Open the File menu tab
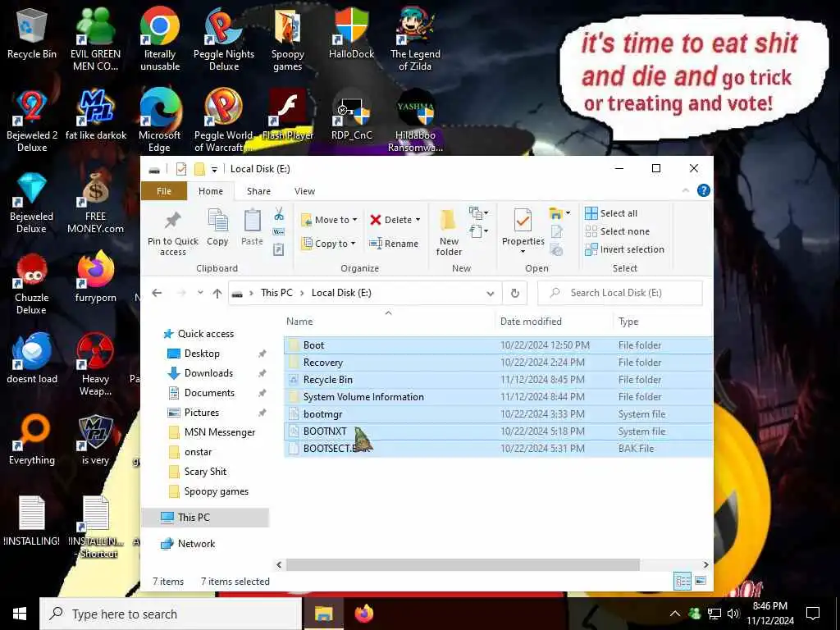 tap(164, 191)
